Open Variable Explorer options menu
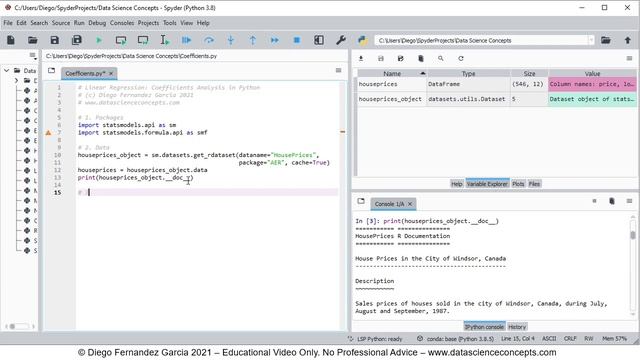The image size is (640, 360). (x=629, y=59)
